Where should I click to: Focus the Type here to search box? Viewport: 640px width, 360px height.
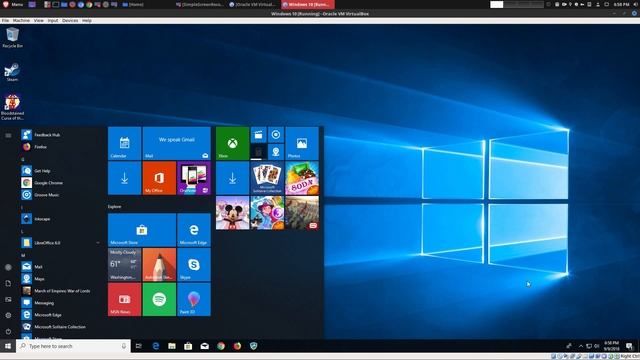[73, 346]
